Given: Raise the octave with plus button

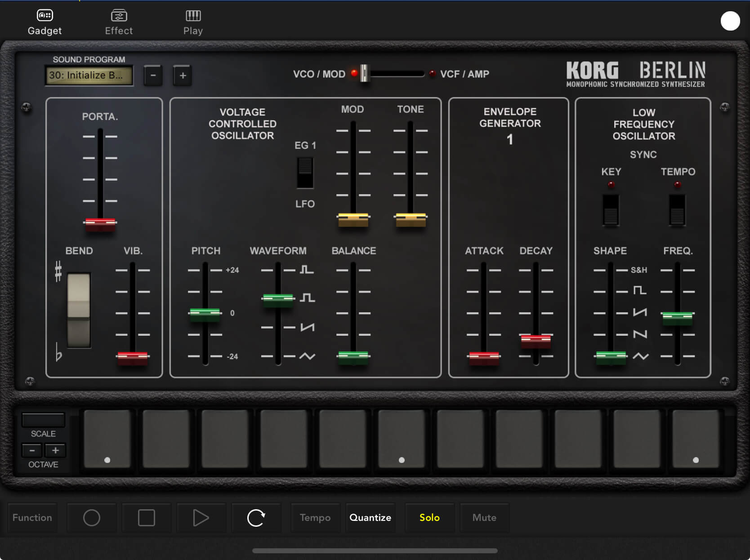Looking at the screenshot, I should point(55,450).
